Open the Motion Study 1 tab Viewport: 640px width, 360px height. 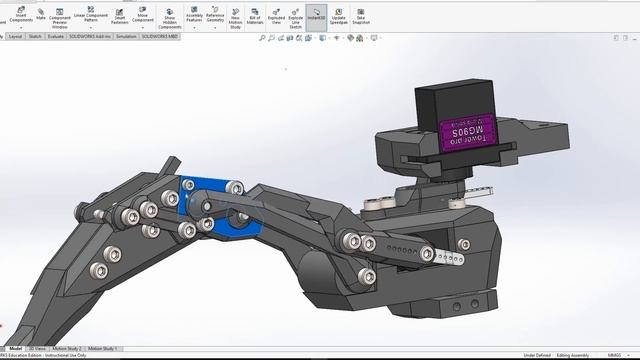(102, 349)
